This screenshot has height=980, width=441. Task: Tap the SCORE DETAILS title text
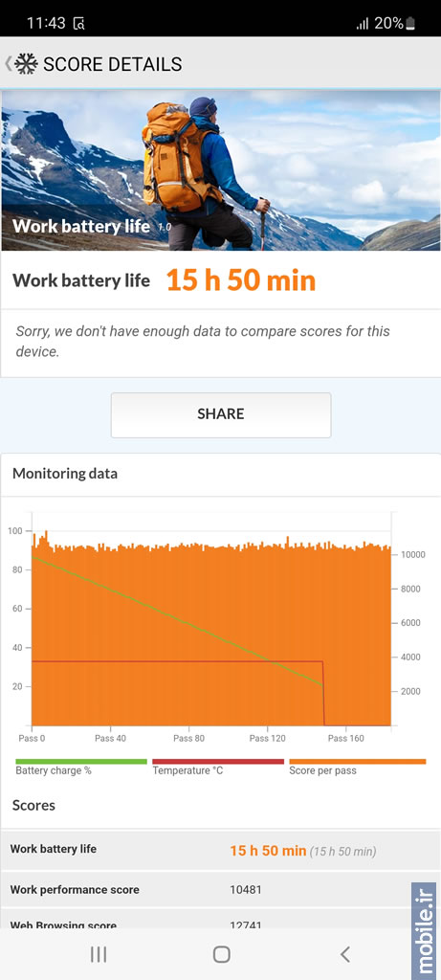click(113, 64)
